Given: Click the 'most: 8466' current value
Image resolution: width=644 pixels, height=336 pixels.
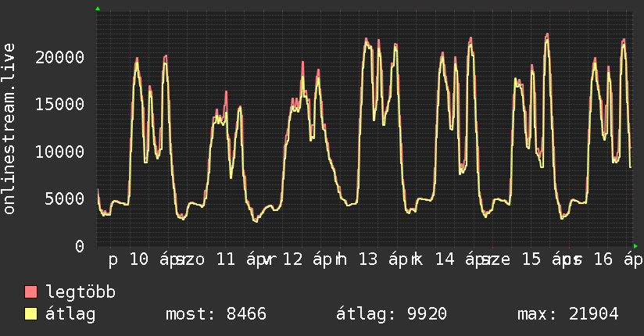Looking at the screenshot, I should [216, 314].
